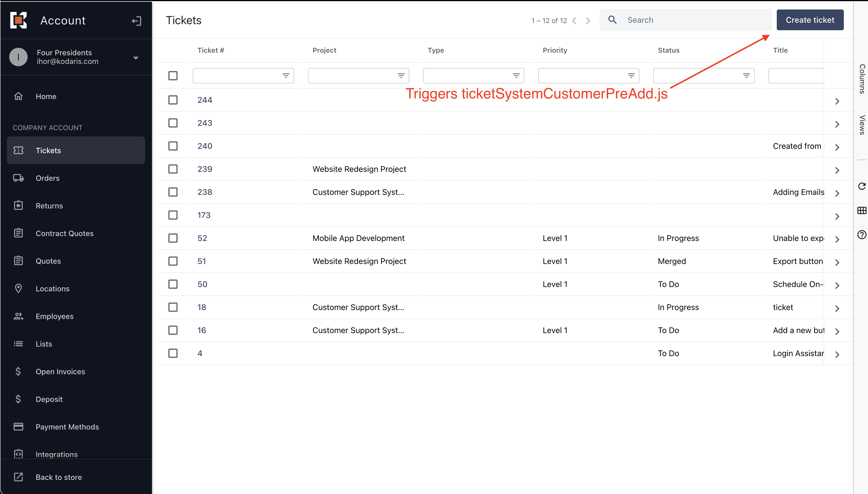Image resolution: width=868 pixels, height=494 pixels.
Task: Click the sidebar collapse arrow icon
Action: 136,21
